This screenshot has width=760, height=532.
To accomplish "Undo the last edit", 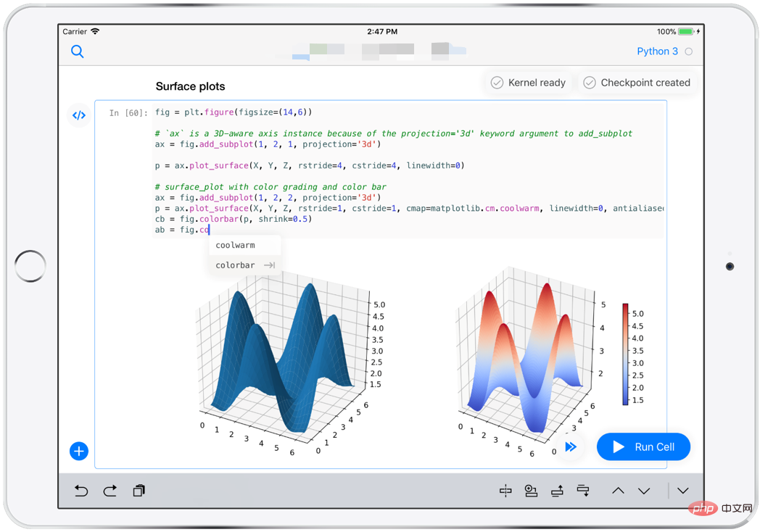I will pyautogui.click(x=80, y=491).
